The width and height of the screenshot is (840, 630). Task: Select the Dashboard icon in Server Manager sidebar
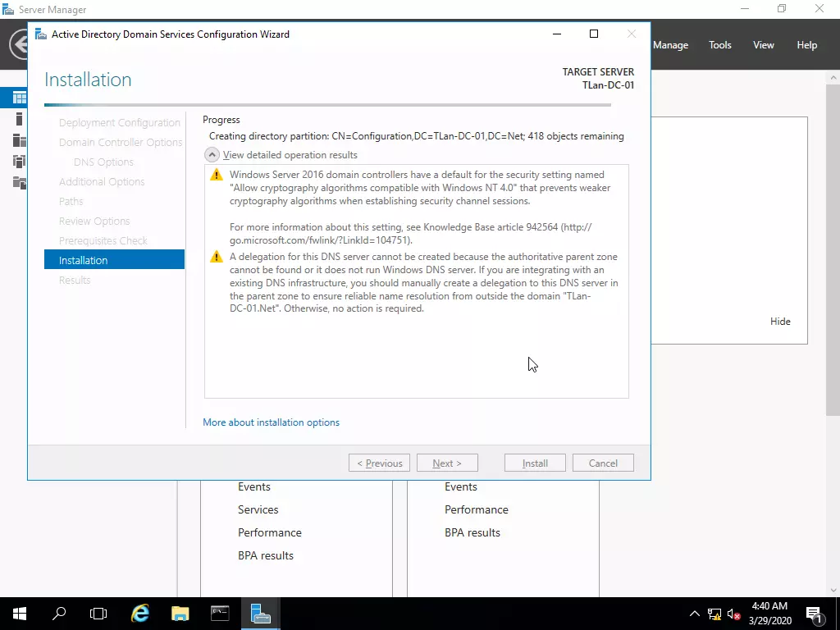pyautogui.click(x=20, y=98)
